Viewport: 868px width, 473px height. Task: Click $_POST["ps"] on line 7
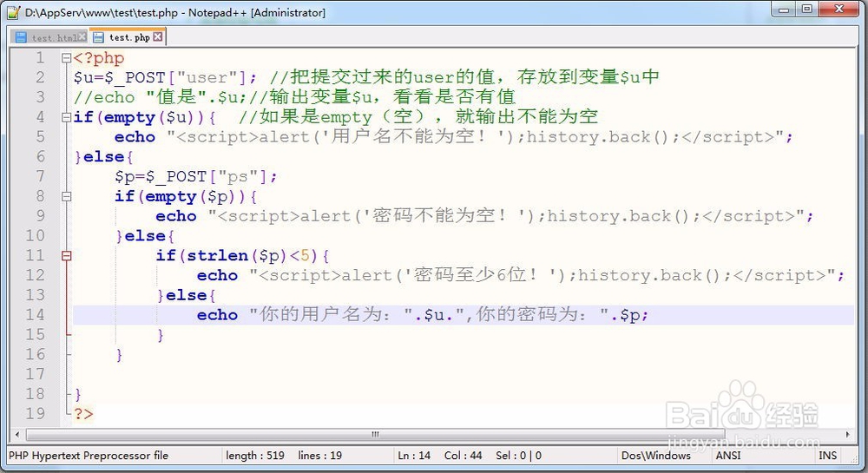pos(207,176)
